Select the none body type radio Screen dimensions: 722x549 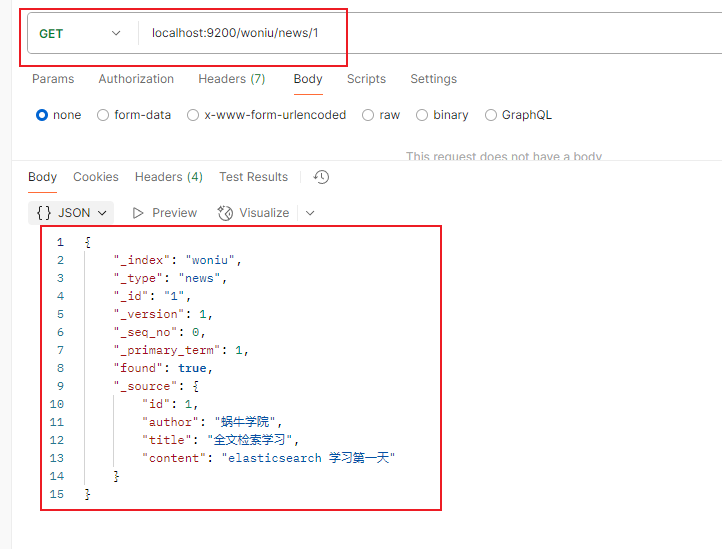pos(42,115)
